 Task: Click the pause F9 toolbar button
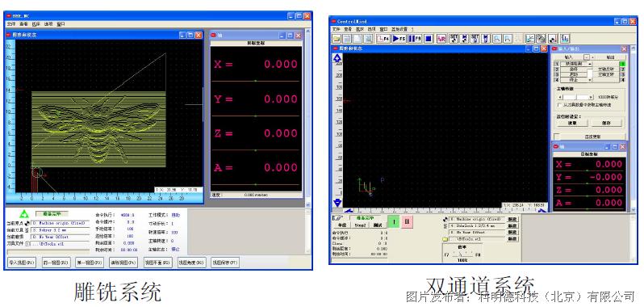point(415,39)
